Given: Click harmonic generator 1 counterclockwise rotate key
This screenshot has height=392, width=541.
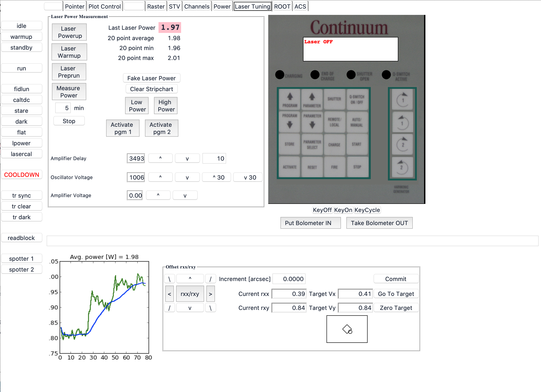Looking at the screenshot, I should [x=402, y=122].
